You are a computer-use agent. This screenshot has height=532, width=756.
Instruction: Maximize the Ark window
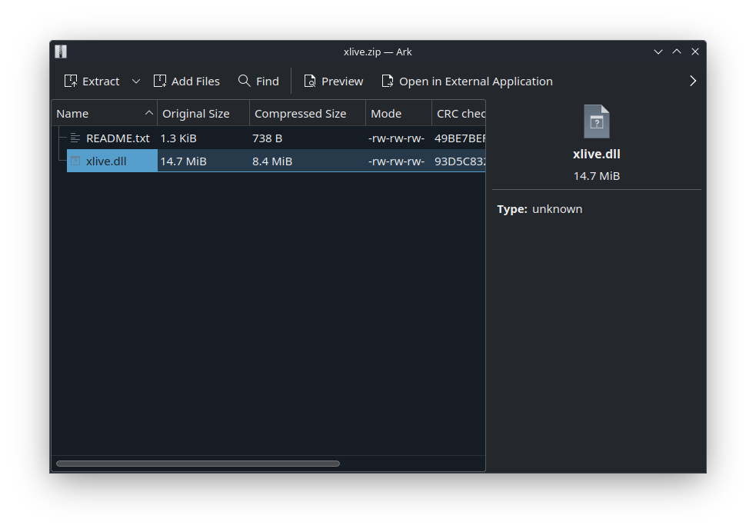[x=677, y=52]
